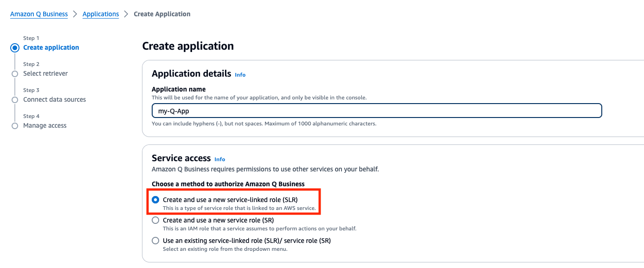Click the Connect data sources step circle
The image size is (644, 268).
(15, 100)
